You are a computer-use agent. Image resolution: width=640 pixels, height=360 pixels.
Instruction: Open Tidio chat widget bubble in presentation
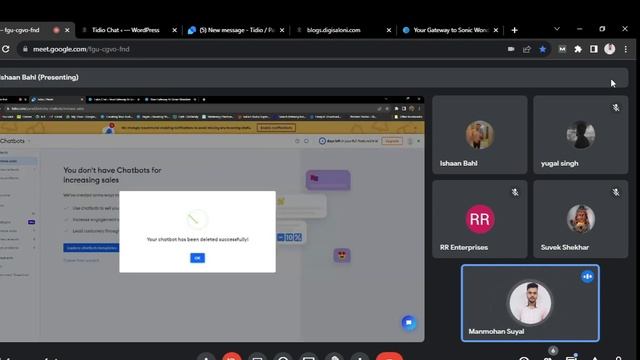tap(409, 323)
